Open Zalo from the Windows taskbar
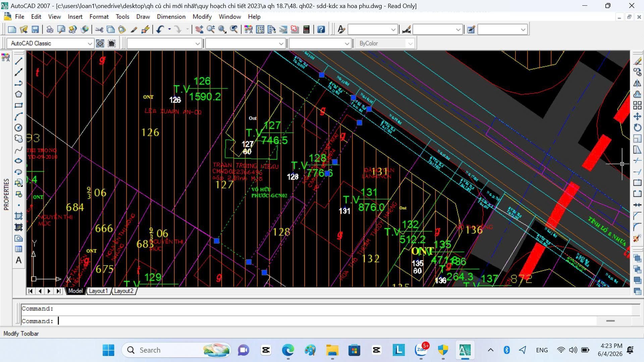The image size is (644, 362). [421, 350]
